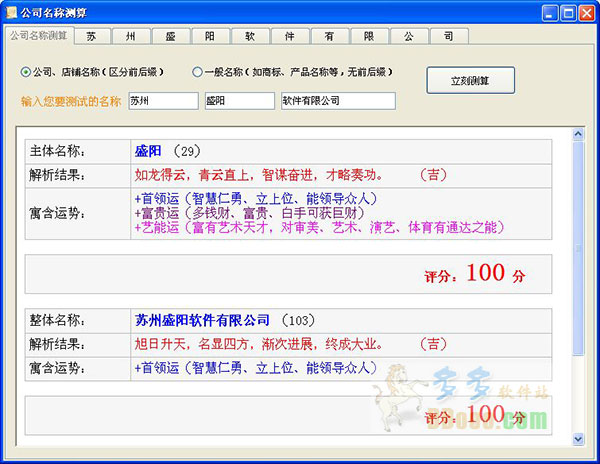Select 公司、店铺名称 radio option
Screen dimensions: 600x464
[x=92, y=72]
